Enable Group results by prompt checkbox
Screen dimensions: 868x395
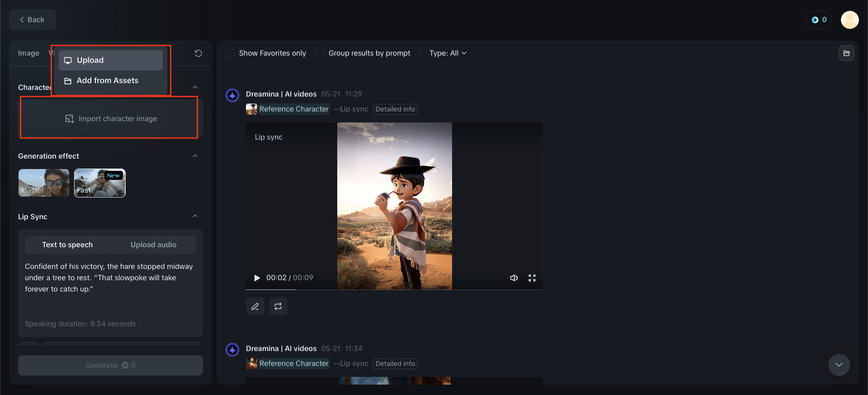click(320, 53)
